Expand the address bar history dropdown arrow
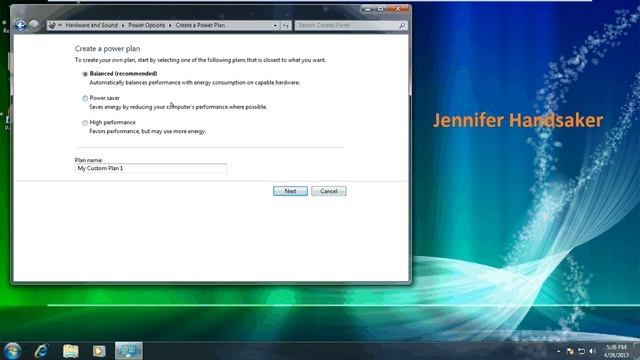Screen dimensions: 640x360 point(275,25)
